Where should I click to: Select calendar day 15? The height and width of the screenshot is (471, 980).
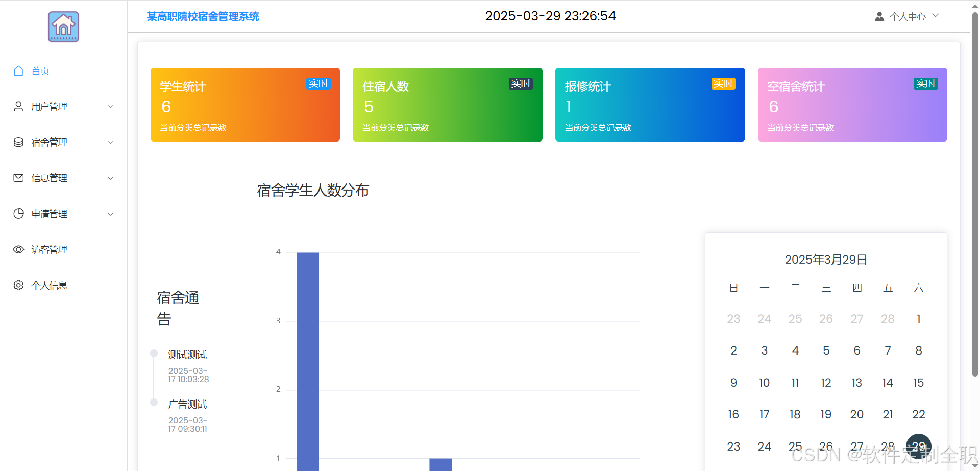tap(919, 383)
